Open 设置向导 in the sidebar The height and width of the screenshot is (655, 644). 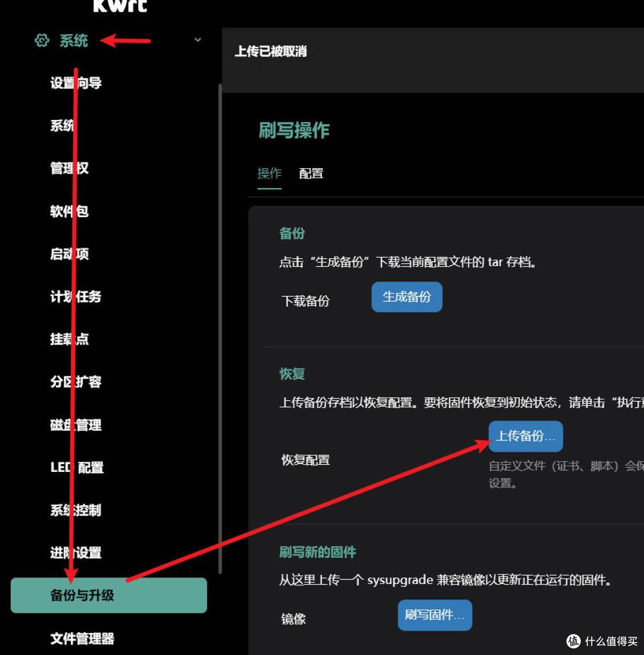point(76,83)
